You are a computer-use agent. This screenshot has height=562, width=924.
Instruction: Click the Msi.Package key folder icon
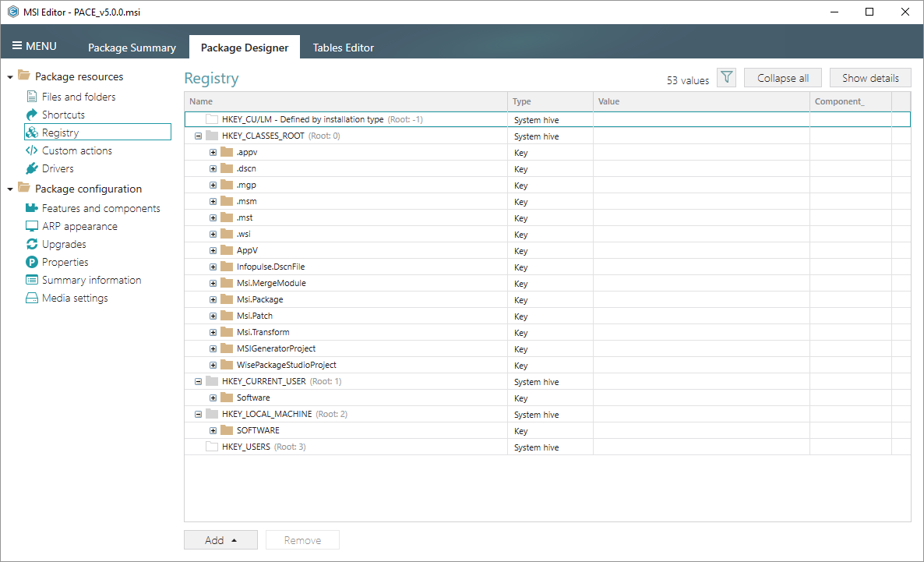[227, 299]
